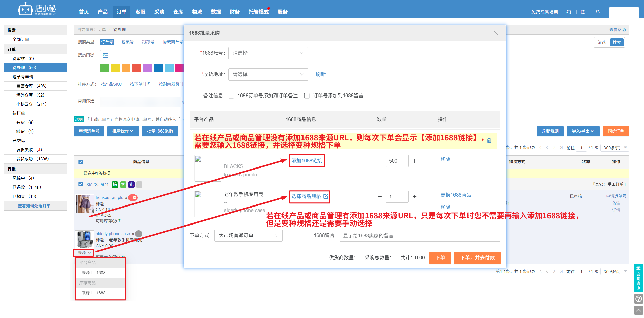Click the green 拣 tag icon on order XM2259974

(115, 184)
